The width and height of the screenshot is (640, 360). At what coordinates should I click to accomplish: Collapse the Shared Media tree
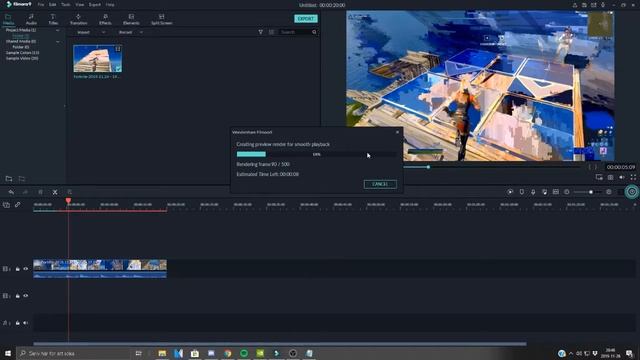58,42
